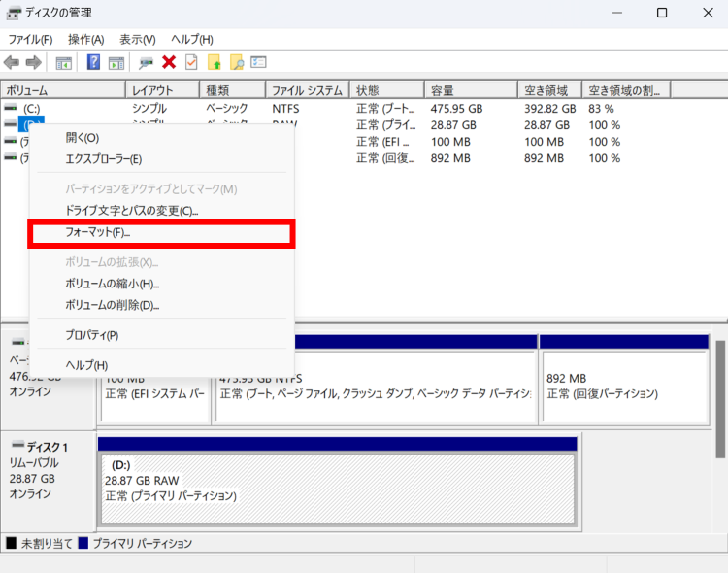The image size is (728, 573).
Task: Click the ディスク 1 リムーバブル disk label
Action: 49,483
